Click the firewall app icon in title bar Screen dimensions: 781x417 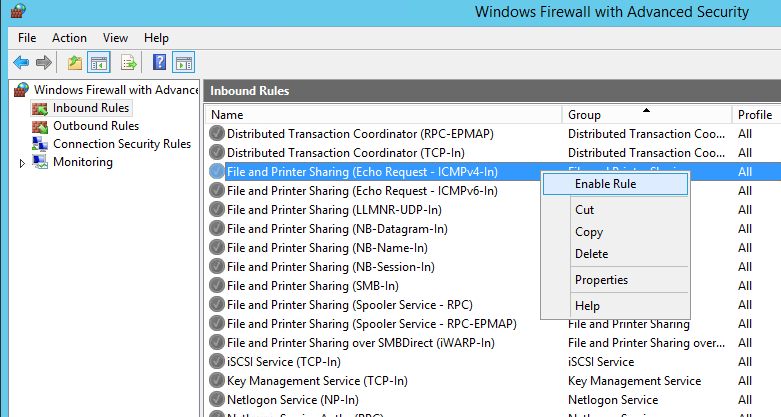click(18, 10)
